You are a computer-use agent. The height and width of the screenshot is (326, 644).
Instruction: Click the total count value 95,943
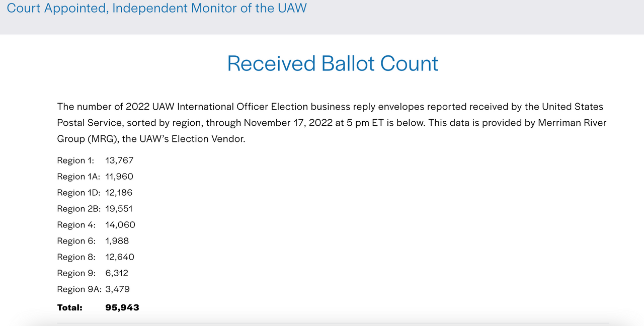tap(122, 307)
